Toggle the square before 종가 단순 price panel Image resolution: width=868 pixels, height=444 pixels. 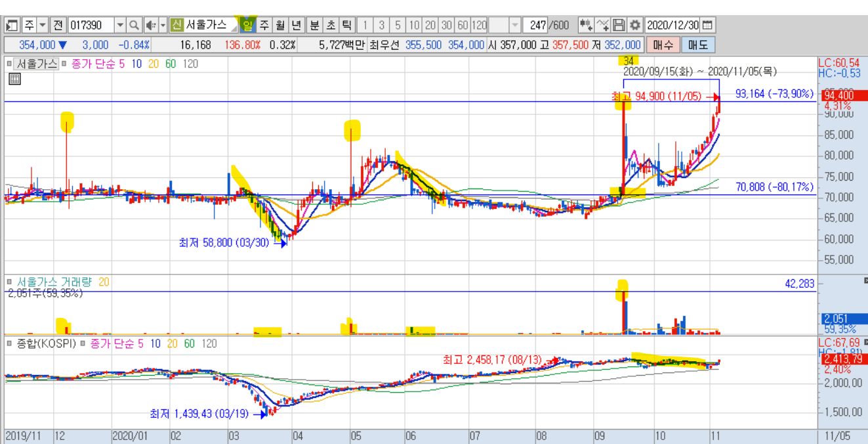pos(65,64)
